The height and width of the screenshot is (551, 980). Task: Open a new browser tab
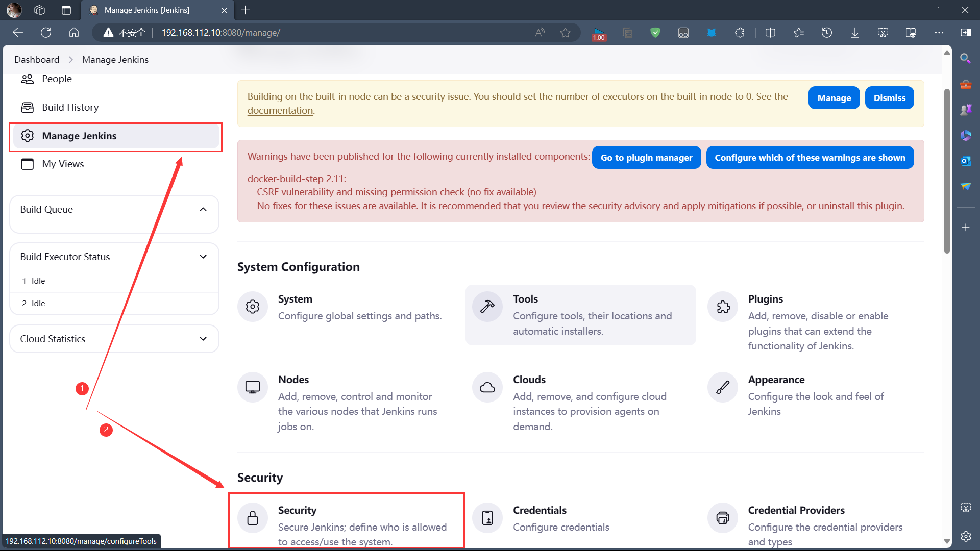246,10
